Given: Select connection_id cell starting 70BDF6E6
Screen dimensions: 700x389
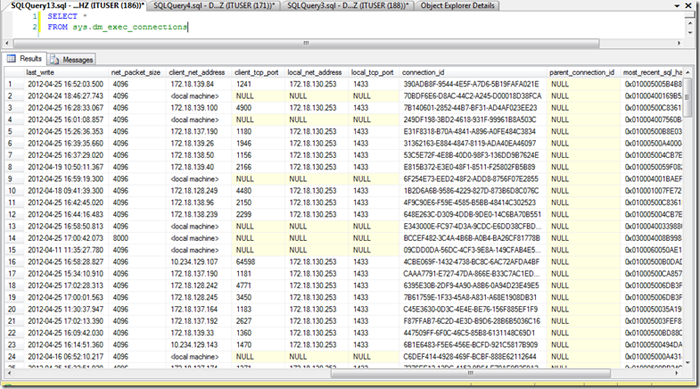Looking at the screenshot, I should coord(473,96).
